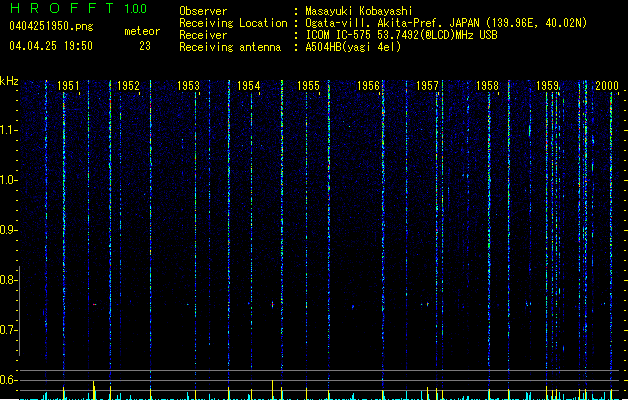
Task: Select observer name Masayuki Kobayashi
Action: point(359,11)
